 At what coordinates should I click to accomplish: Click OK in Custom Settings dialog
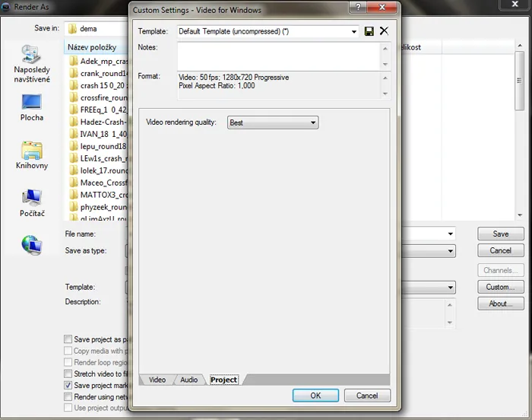[315, 396]
